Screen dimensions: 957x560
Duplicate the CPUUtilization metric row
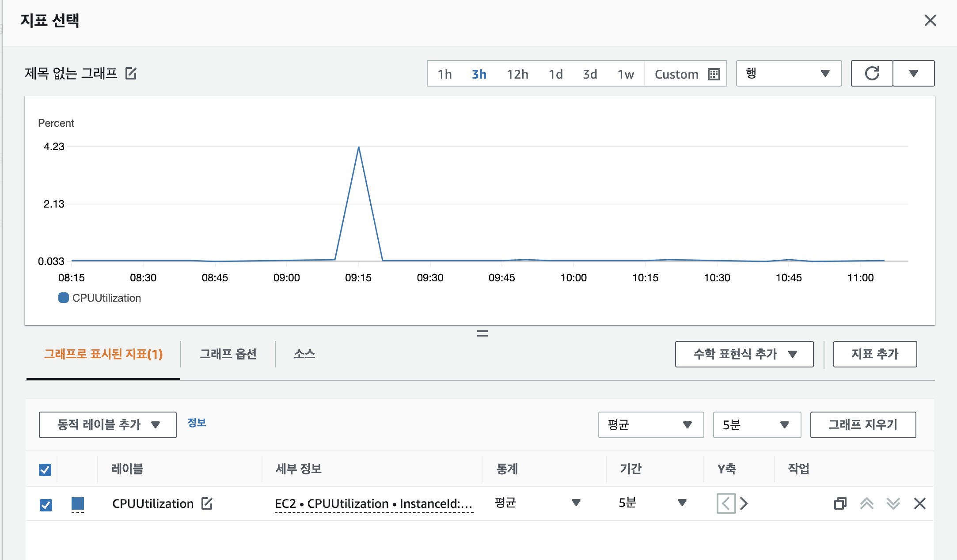pos(840,503)
